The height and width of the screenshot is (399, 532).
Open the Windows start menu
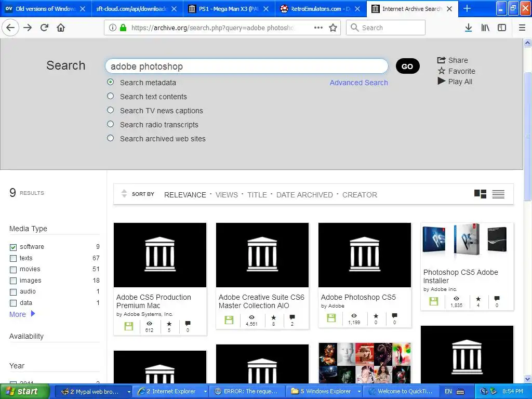point(24,391)
